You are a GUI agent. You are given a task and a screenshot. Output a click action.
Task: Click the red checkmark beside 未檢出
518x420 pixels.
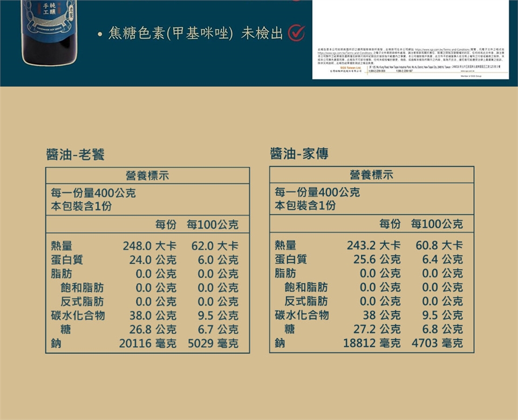[296, 33]
